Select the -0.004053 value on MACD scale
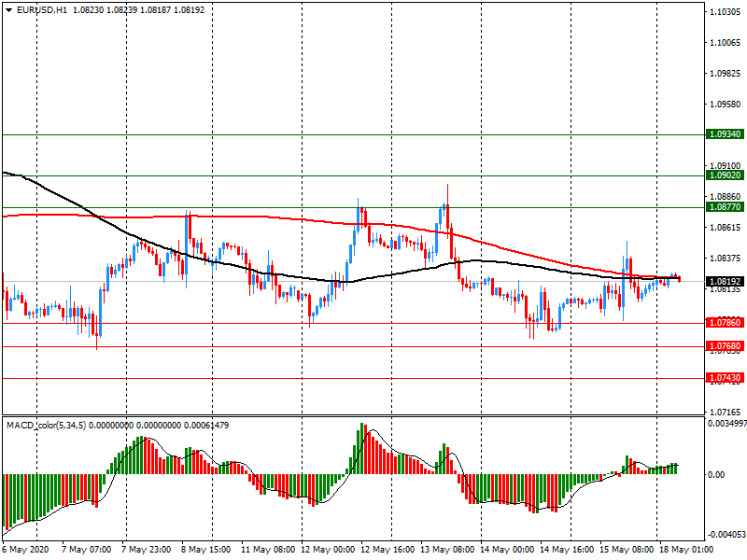 pos(726,535)
